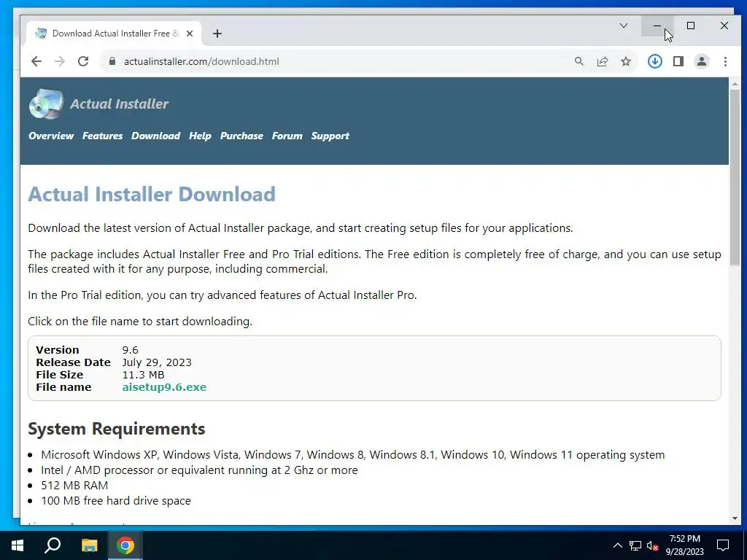Open Windows taskbar search
The image size is (747, 560).
(x=53, y=545)
